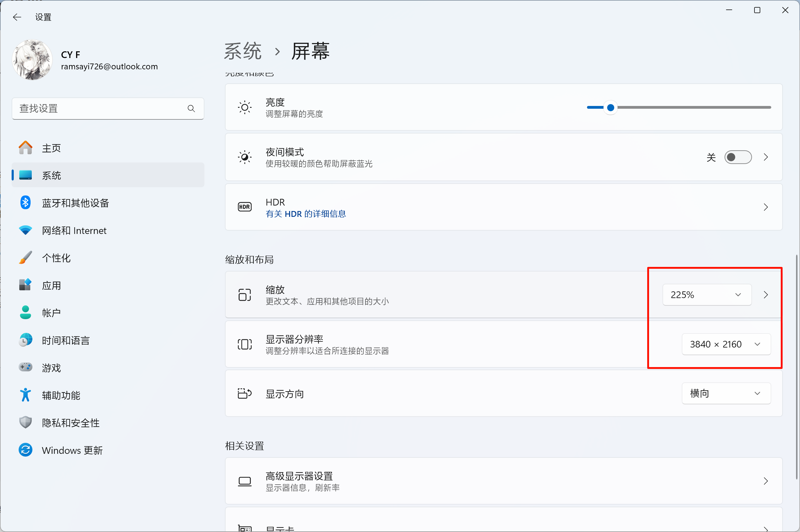Click the privacy shield icon
The height and width of the screenshot is (532, 800).
25,423
